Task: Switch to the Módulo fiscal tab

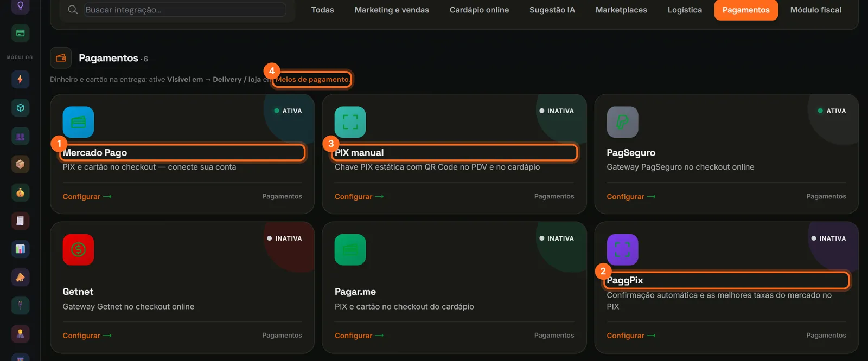Action: pos(816,10)
